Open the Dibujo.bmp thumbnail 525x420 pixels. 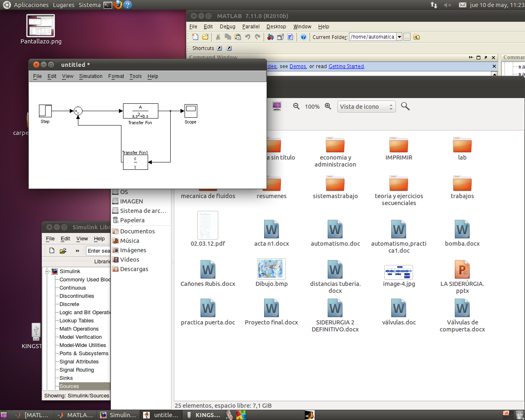(x=271, y=269)
